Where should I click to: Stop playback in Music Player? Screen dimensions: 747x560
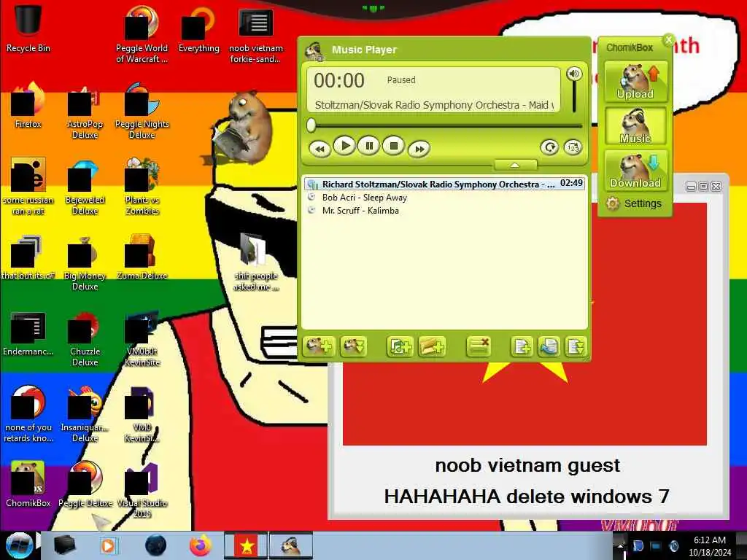click(393, 146)
